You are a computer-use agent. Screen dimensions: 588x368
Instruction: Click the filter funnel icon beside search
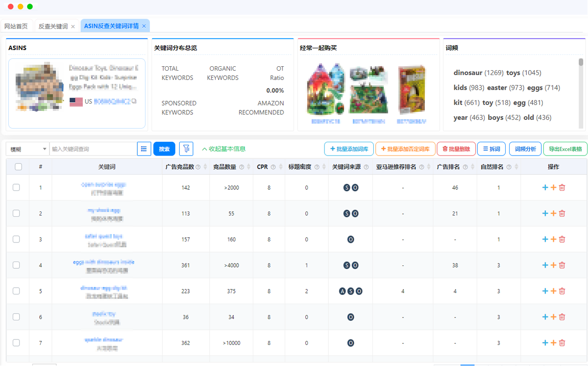click(186, 149)
